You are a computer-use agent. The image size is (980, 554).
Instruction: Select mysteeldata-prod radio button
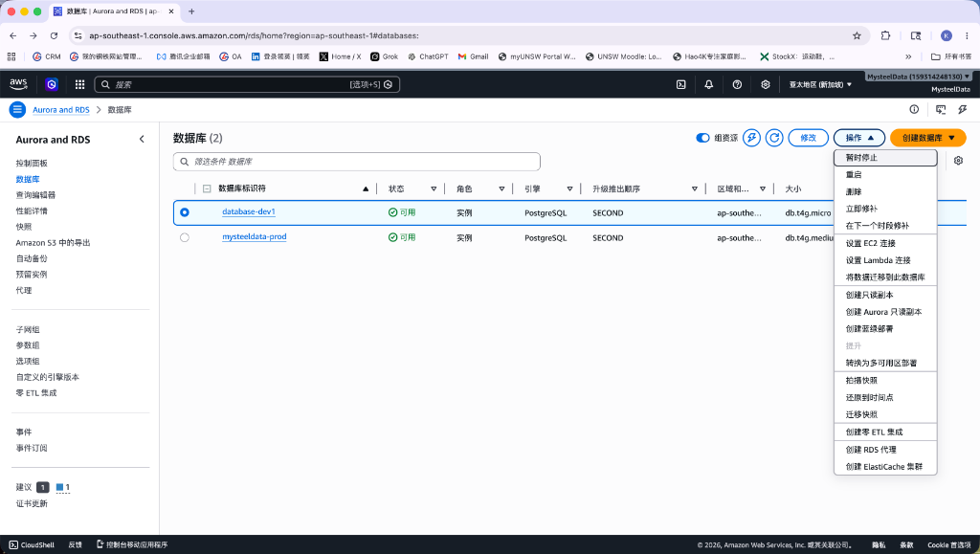pos(185,237)
